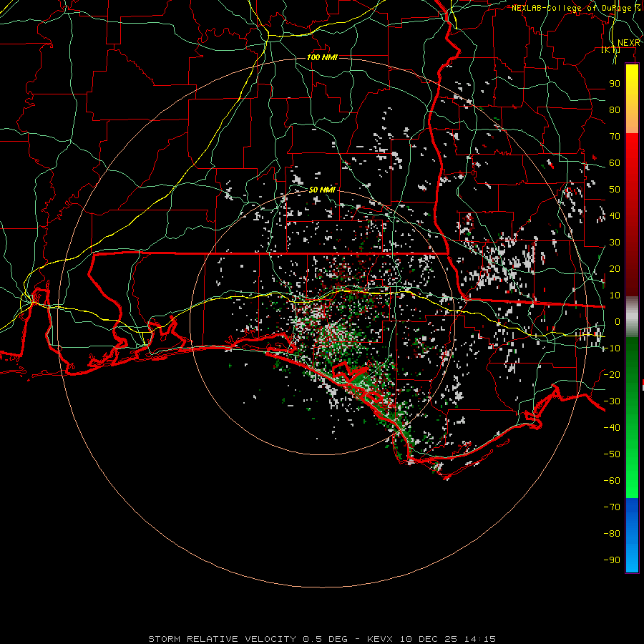Click the "100 NMI" range ring label
The image size is (644, 644).
322,57
